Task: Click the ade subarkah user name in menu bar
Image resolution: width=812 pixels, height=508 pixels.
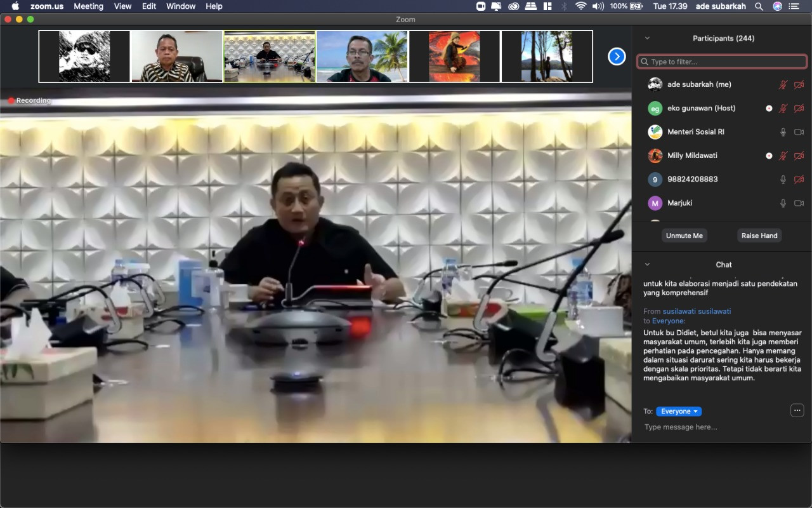Action: (x=721, y=6)
